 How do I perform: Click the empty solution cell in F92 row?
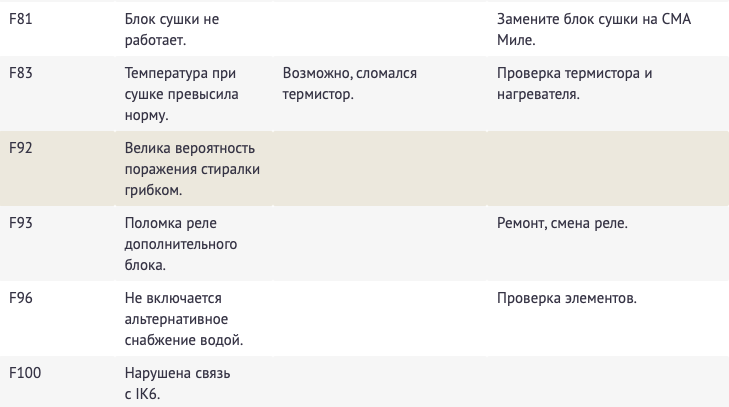click(608, 168)
